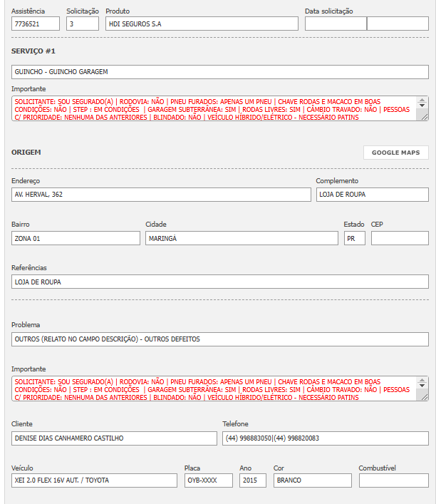Select the Solicitação field

tap(83, 24)
